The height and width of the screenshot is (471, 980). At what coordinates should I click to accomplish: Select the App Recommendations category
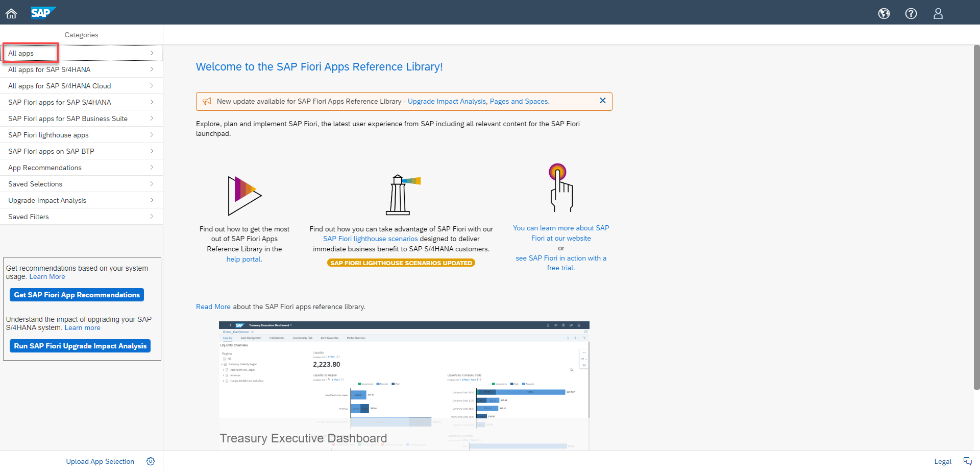(x=82, y=168)
